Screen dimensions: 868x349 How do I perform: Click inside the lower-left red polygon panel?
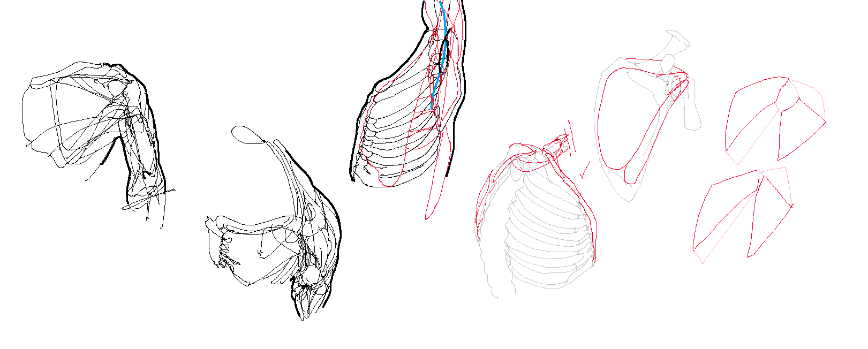[x=726, y=211]
